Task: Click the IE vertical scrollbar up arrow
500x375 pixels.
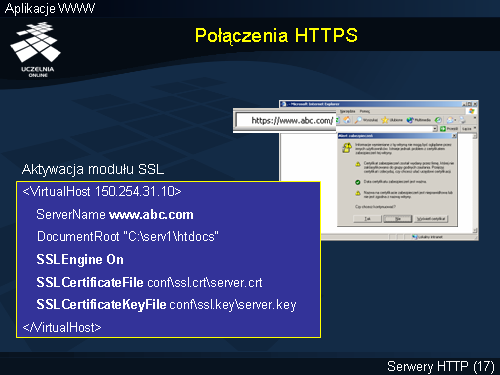Action: (475, 136)
